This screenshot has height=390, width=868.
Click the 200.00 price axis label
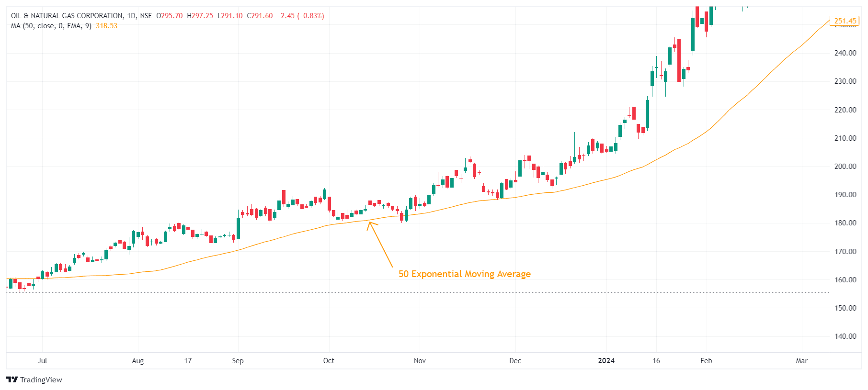(845, 167)
